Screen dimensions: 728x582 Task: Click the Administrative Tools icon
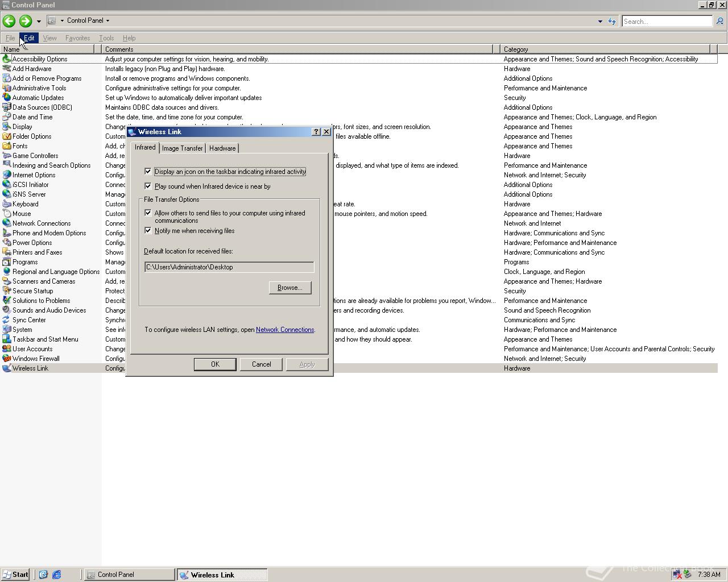click(x=7, y=88)
